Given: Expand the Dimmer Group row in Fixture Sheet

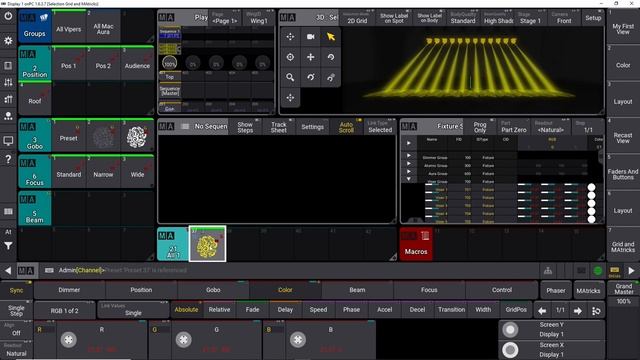Looking at the screenshot, I should (409, 156).
